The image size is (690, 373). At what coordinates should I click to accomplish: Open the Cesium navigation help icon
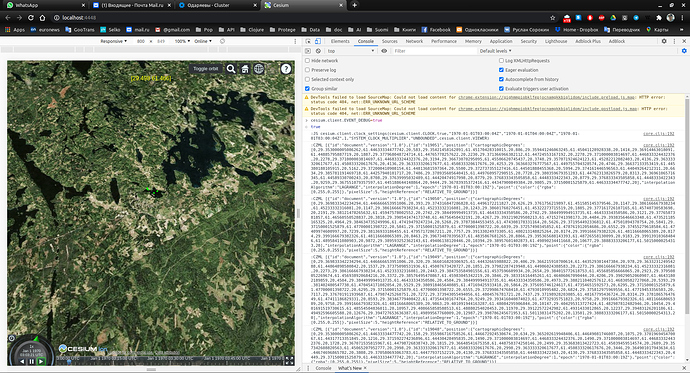pos(286,69)
